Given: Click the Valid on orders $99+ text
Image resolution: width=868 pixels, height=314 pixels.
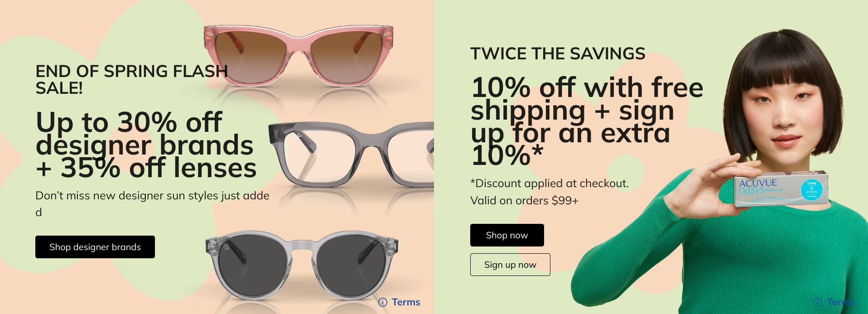Looking at the screenshot, I should 524,201.
